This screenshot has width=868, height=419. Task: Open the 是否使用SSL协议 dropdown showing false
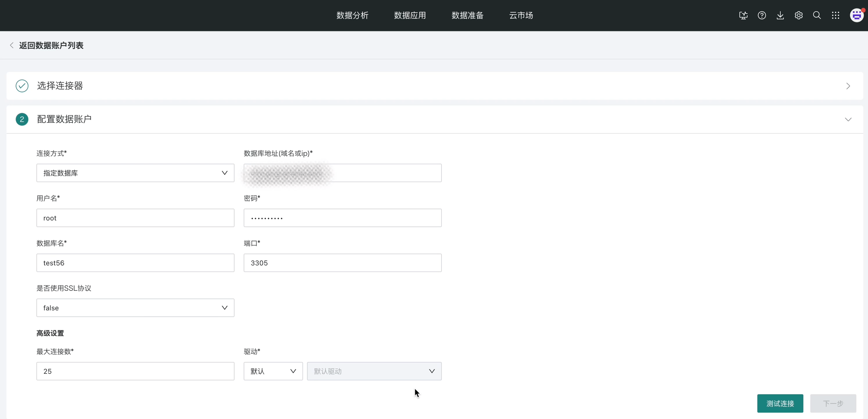135,308
